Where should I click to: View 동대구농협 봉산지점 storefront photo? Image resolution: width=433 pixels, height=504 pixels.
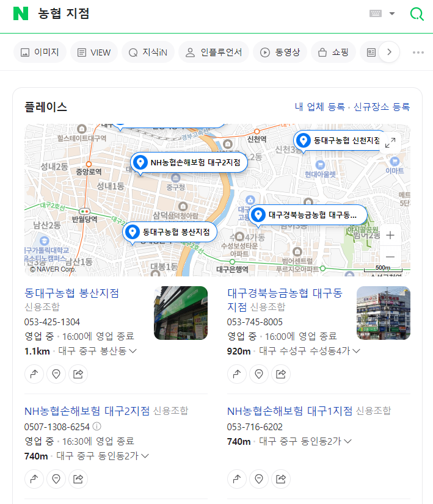pyautogui.click(x=181, y=313)
